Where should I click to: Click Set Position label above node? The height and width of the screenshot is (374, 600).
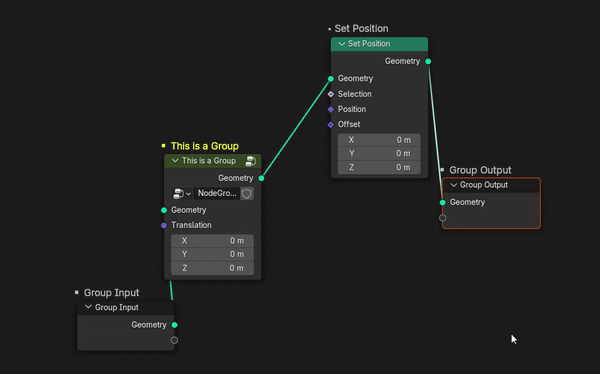(x=361, y=29)
